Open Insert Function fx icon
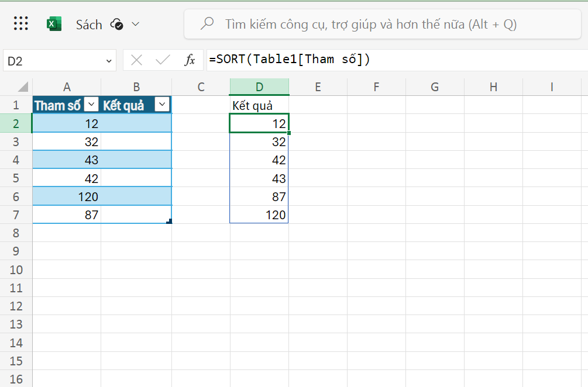The height and width of the screenshot is (387, 588). coord(190,60)
